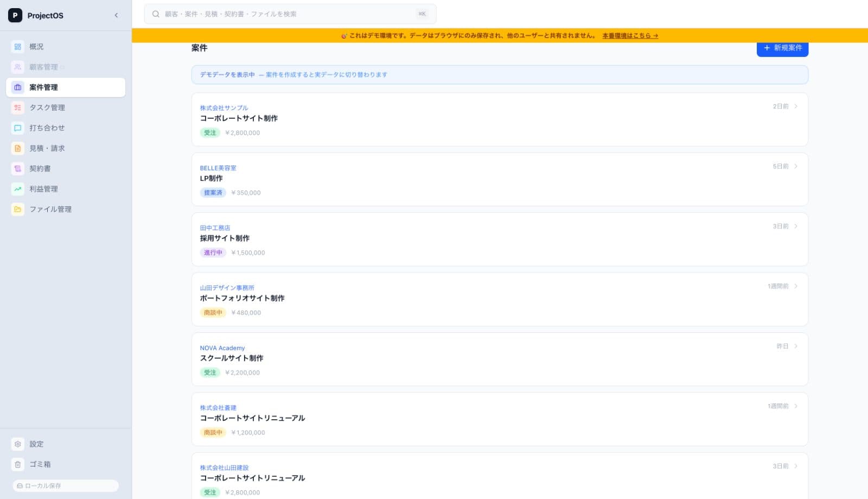Navigate to 見積・請求
Screen dimensions: 868x499
pos(66,148)
